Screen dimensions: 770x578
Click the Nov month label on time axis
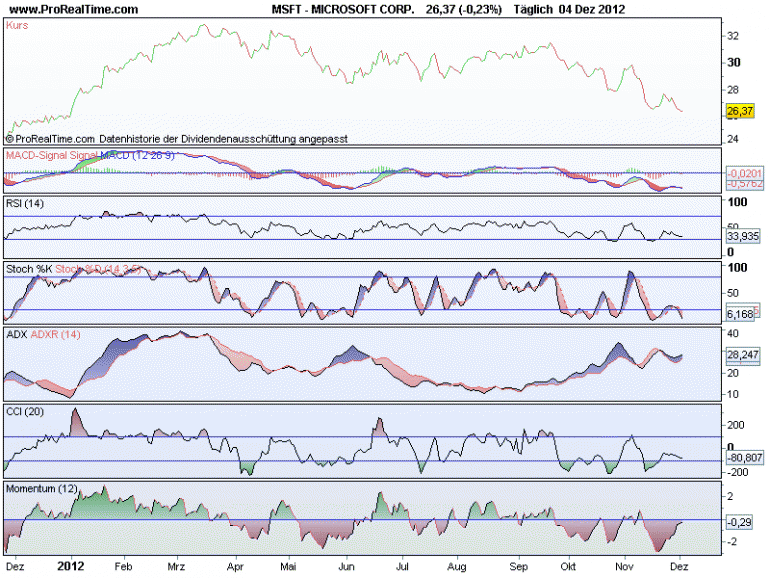coord(624,566)
